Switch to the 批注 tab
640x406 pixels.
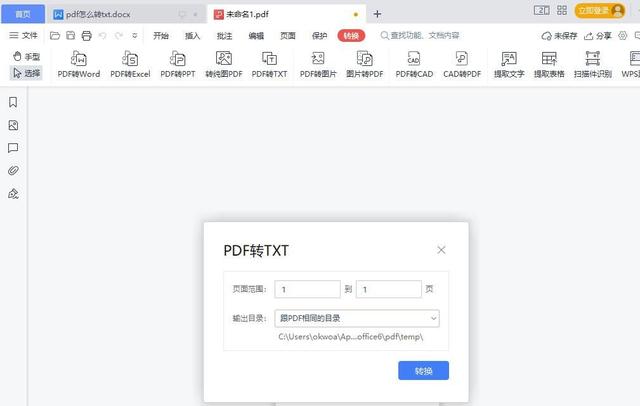(224, 36)
